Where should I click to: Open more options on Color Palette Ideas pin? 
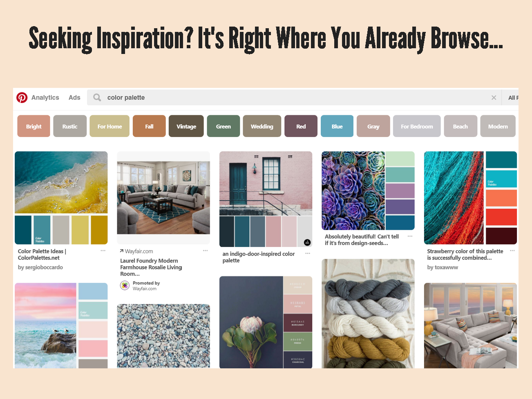point(103,251)
